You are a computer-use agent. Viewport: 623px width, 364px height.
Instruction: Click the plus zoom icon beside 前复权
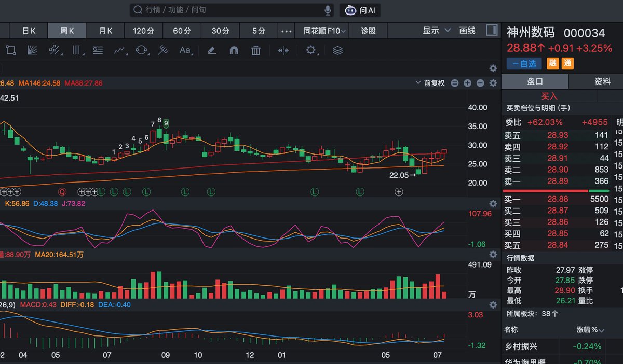467,83
